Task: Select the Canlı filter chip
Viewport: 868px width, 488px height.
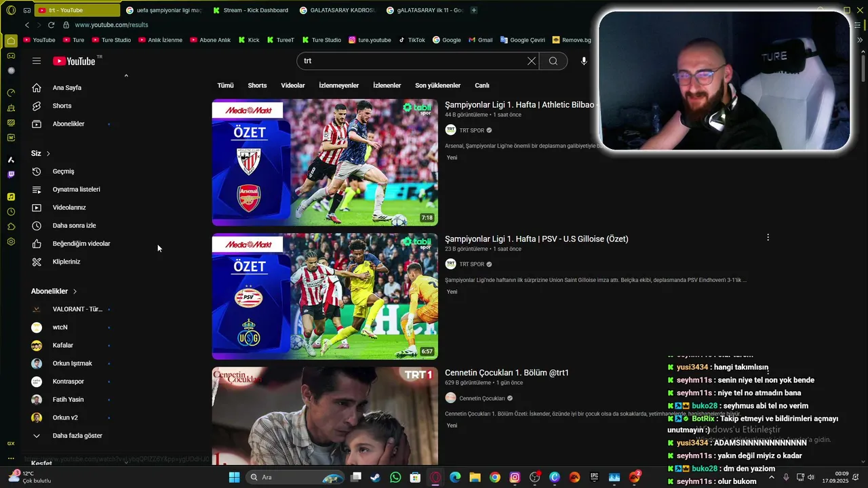Action: 481,85
